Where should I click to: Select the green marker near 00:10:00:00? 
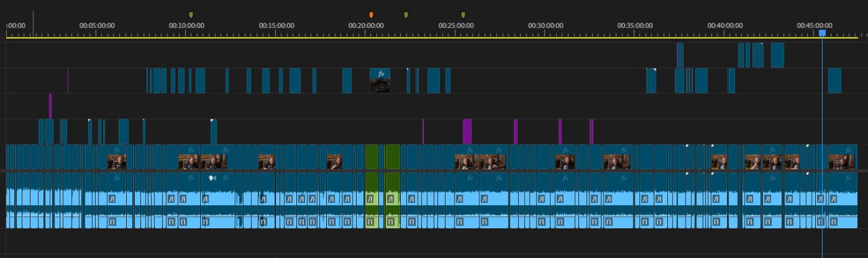tap(191, 15)
